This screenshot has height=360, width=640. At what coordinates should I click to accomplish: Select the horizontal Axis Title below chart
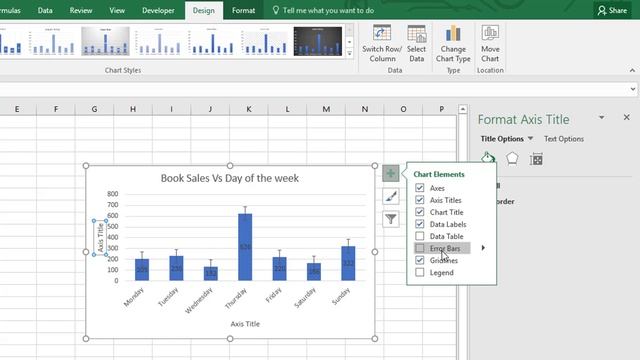pos(245,324)
